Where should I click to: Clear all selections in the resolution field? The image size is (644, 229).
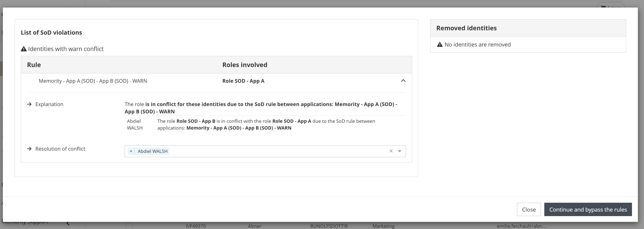pos(391,151)
